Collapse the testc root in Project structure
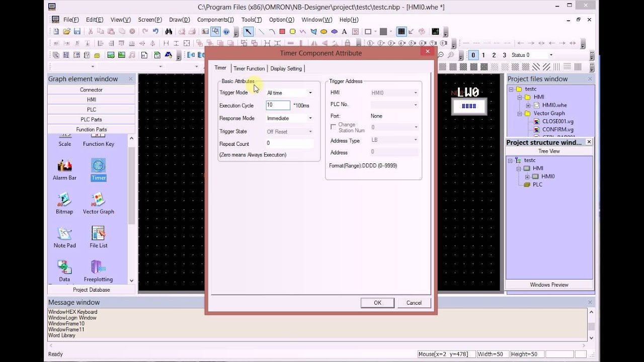This screenshot has height=362, width=644. (510, 160)
